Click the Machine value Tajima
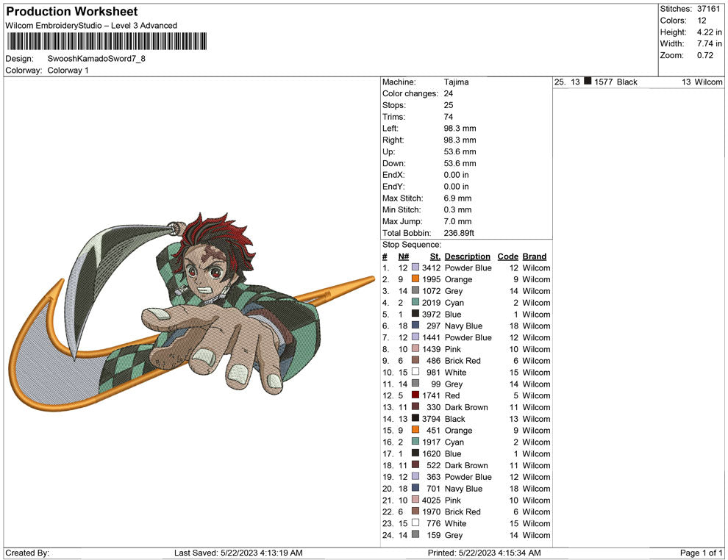The height and width of the screenshot is (560, 728). point(456,82)
